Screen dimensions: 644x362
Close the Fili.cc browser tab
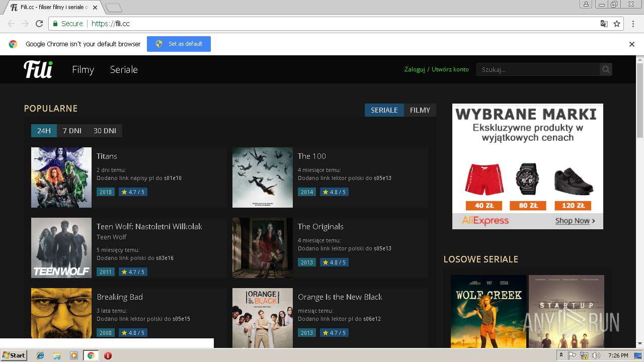(95, 8)
